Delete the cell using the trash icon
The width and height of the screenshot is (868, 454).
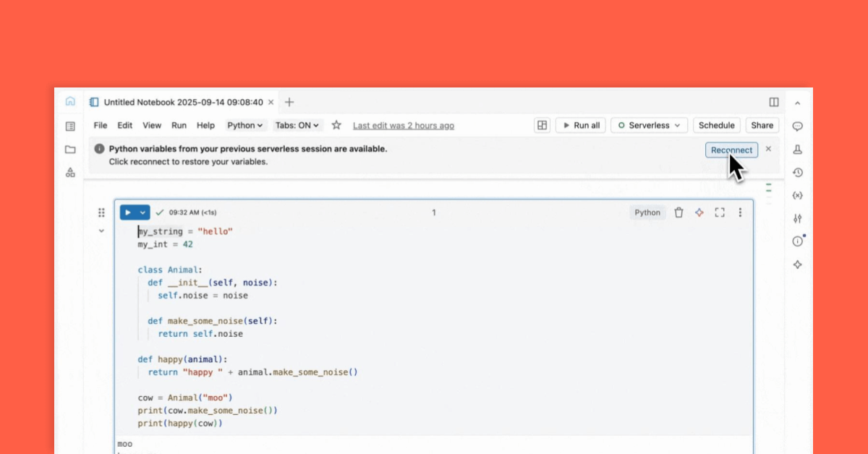pos(678,213)
